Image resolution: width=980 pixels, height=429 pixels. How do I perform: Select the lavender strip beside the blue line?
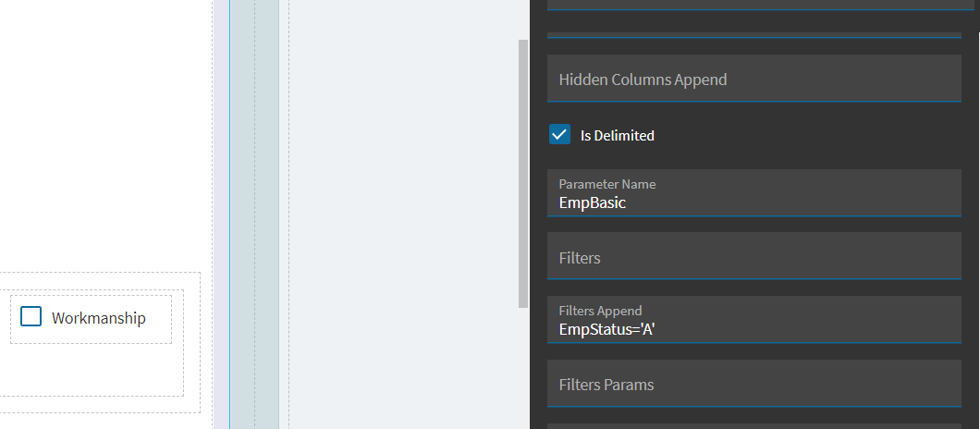(x=221, y=214)
